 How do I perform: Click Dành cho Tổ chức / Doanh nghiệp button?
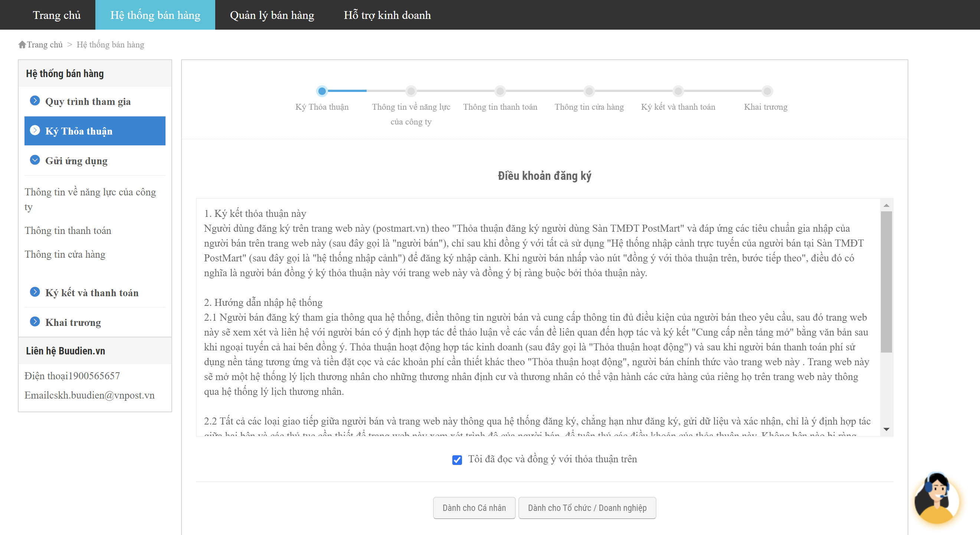[587, 508]
